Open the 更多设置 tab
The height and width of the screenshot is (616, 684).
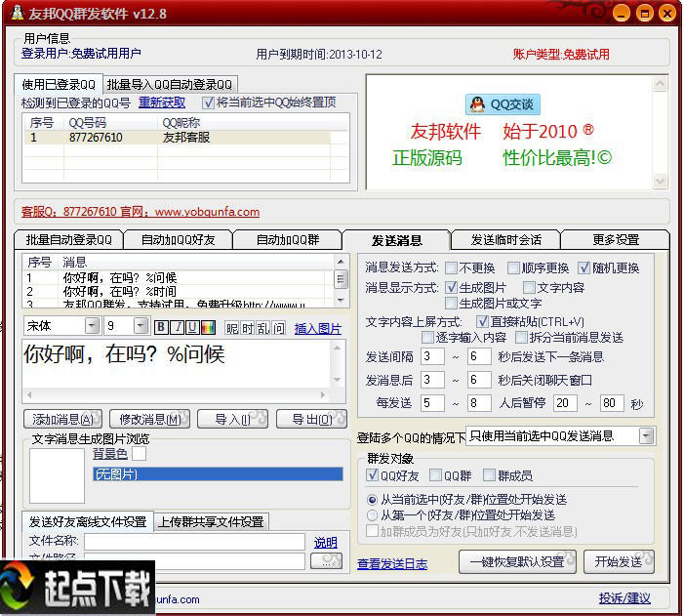point(616,240)
